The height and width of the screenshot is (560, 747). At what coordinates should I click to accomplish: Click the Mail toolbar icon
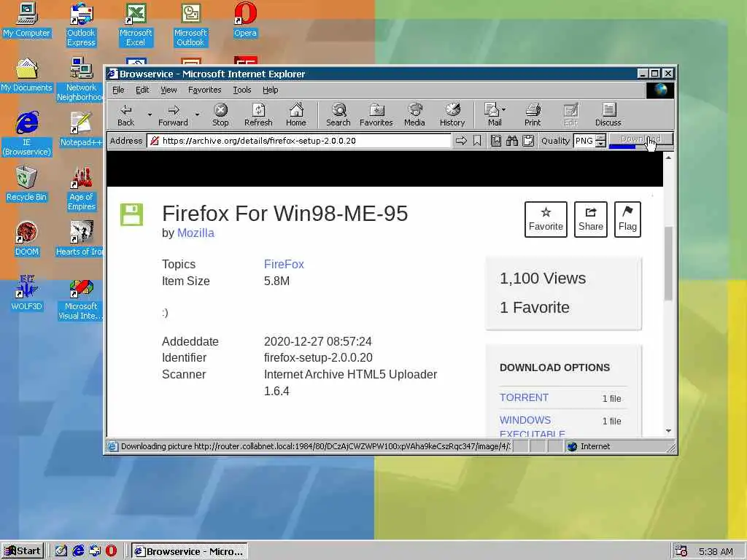click(493, 114)
